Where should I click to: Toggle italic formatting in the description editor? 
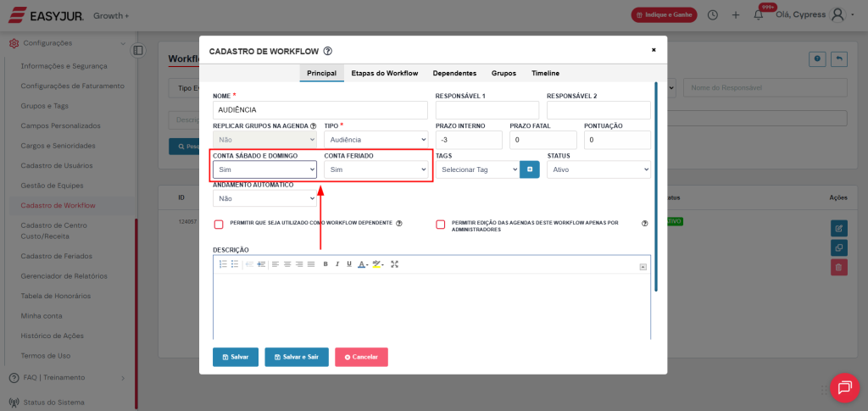click(337, 264)
